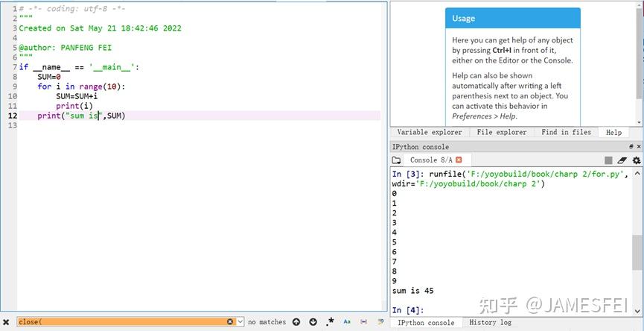The width and height of the screenshot is (644, 331).
Task: Select the IPython console bottom tab
Action: click(426, 323)
